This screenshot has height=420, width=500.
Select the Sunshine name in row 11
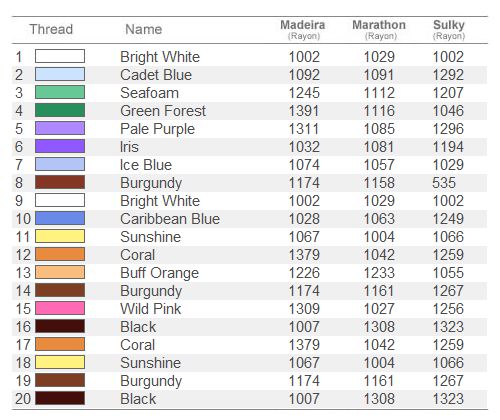(151, 237)
